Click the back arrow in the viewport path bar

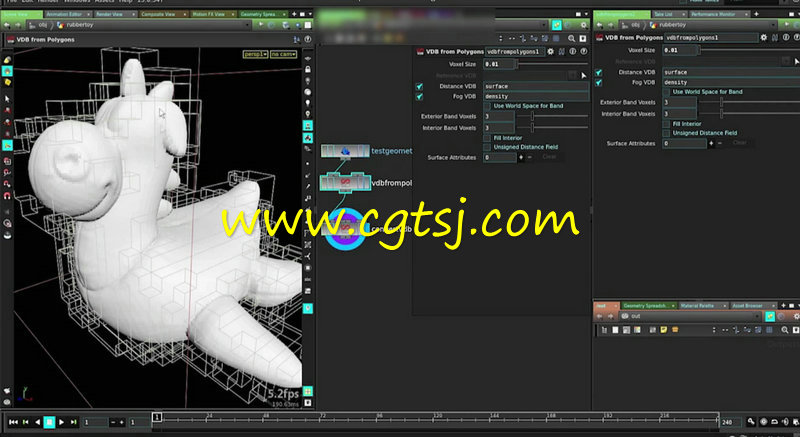click(7, 25)
